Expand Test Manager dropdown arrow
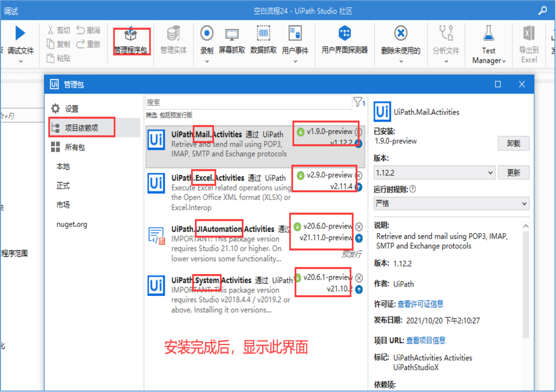This screenshot has width=556, height=392. 504,61
